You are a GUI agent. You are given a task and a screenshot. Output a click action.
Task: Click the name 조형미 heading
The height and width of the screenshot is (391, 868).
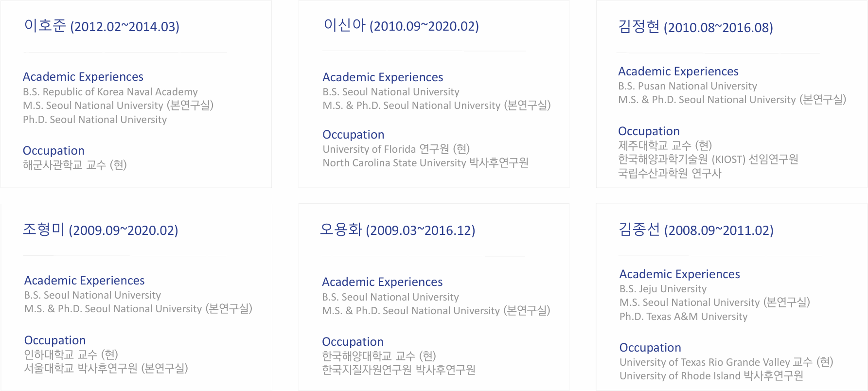click(x=100, y=230)
